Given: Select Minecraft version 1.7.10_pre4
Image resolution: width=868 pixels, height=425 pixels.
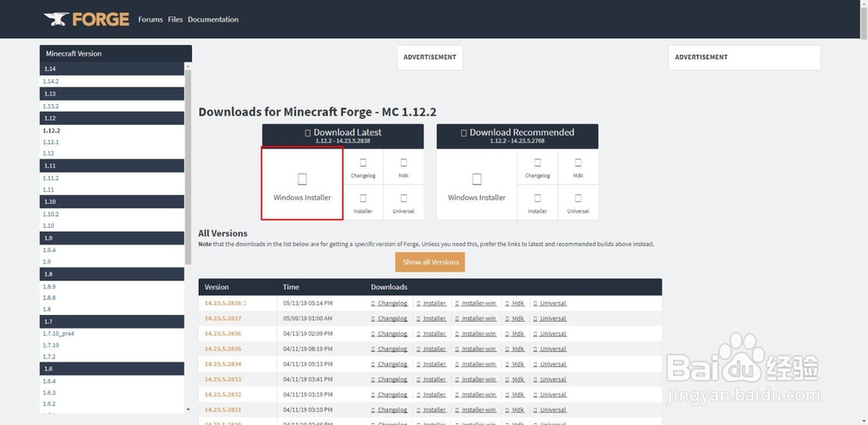Looking at the screenshot, I should (x=59, y=334).
